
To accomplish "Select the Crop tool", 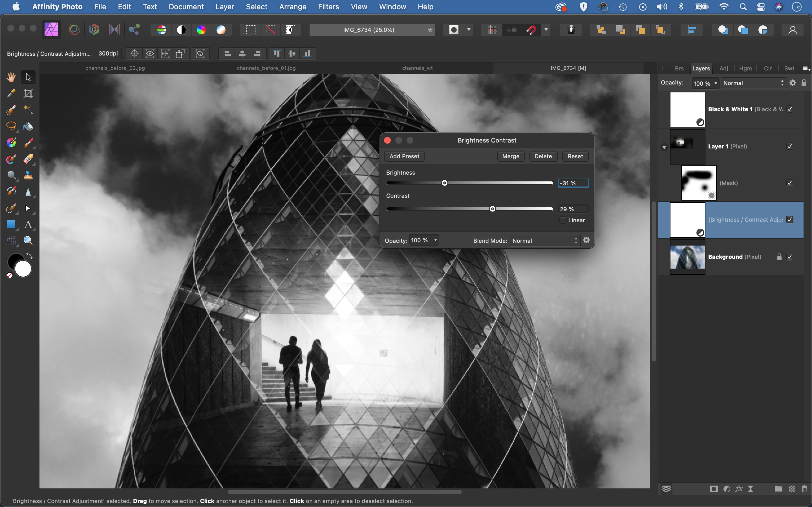I will [x=28, y=94].
